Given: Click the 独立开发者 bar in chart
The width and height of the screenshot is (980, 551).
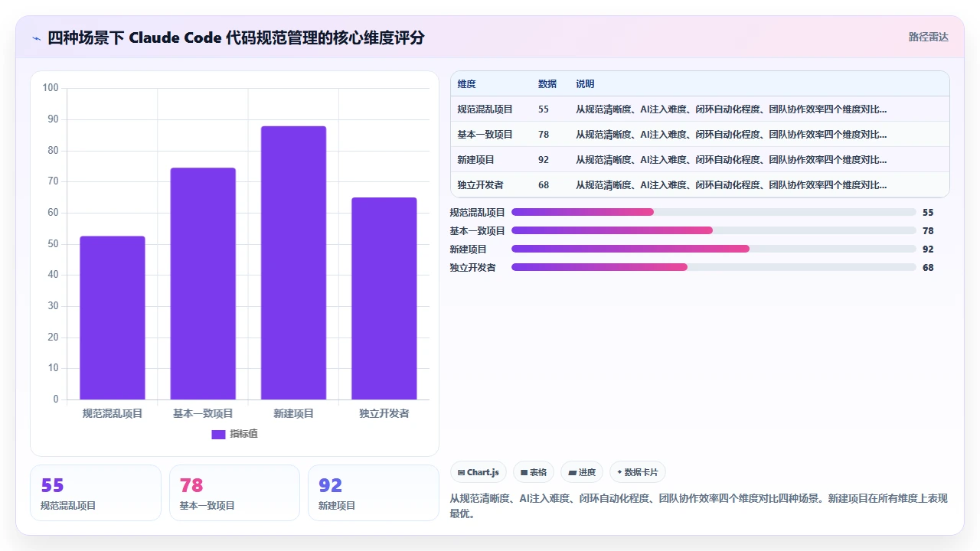Looking at the screenshot, I should (384, 298).
